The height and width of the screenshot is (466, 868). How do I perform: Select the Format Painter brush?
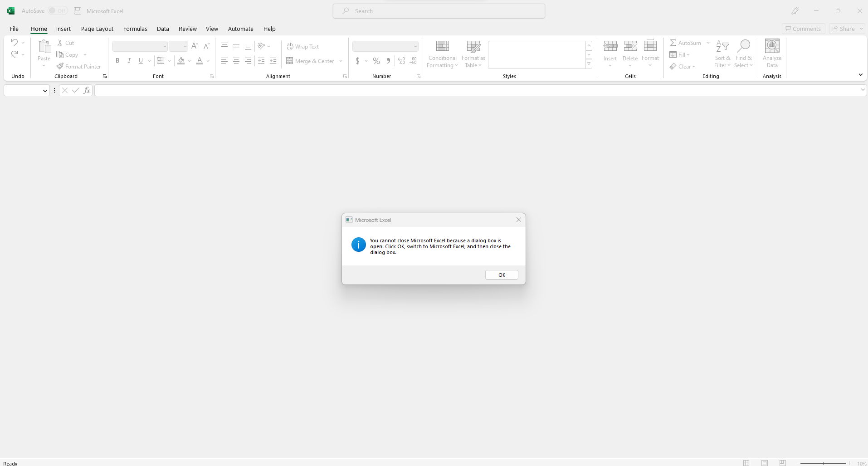(60, 66)
